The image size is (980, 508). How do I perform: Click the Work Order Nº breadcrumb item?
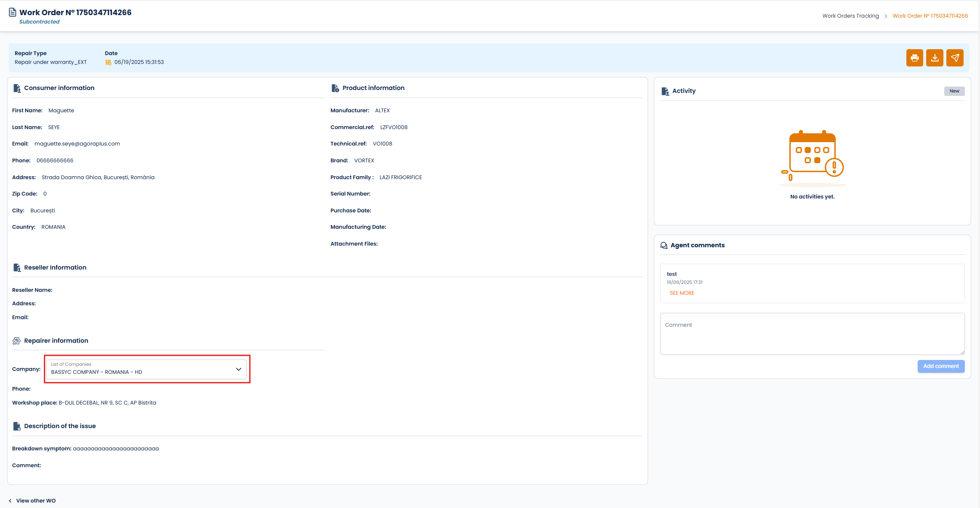pyautogui.click(x=930, y=16)
